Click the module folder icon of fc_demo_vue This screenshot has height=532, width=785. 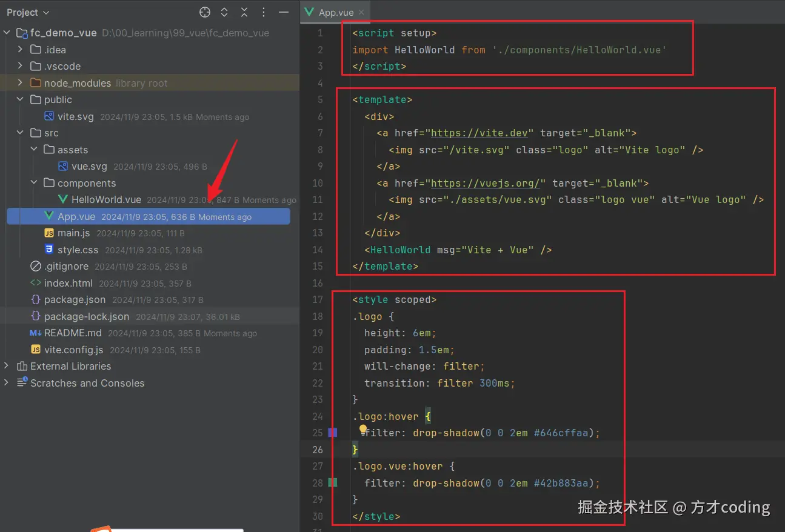tap(22, 33)
